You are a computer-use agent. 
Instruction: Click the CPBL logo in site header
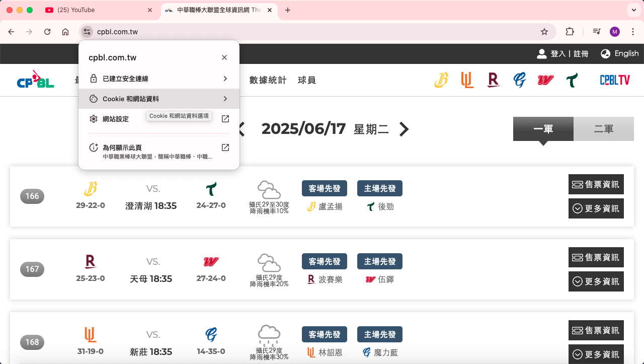[35, 80]
